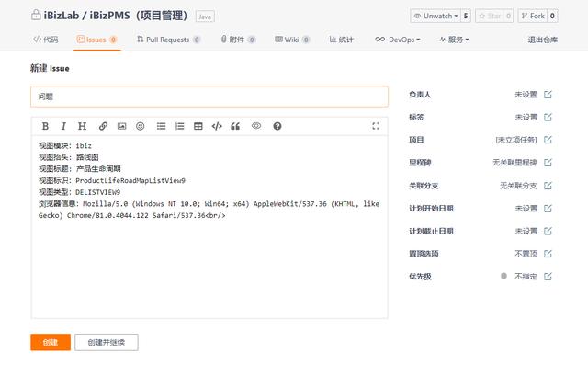
Task: Click the [未立项任务] project value
Action: tap(516, 140)
